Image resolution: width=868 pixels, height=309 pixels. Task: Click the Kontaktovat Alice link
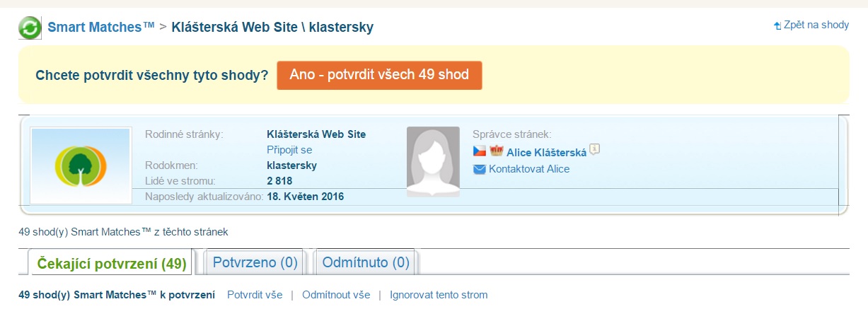(x=528, y=169)
